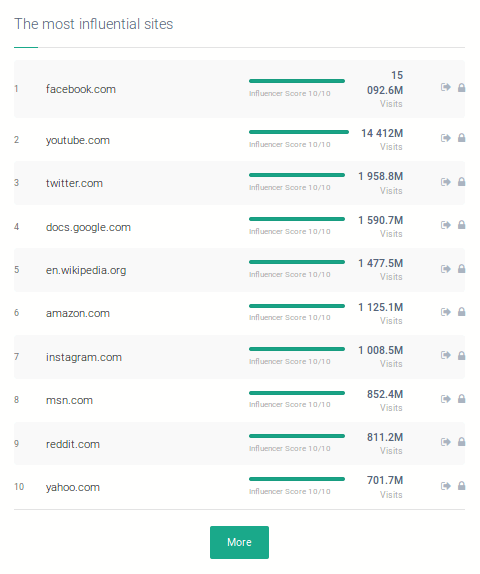Select the facebook.com site name
This screenshot has width=480, height=574.
(81, 89)
